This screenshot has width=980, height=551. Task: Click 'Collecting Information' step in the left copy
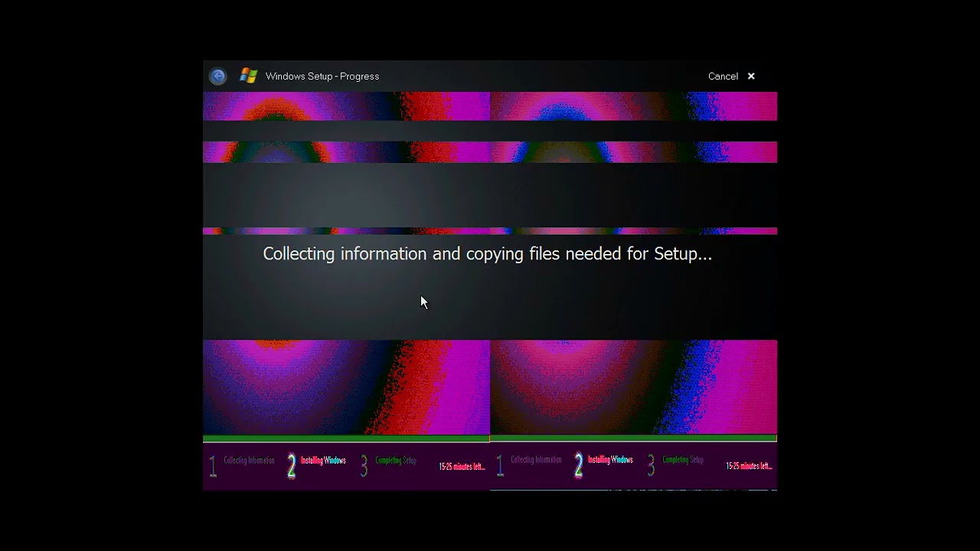tap(249, 461)
